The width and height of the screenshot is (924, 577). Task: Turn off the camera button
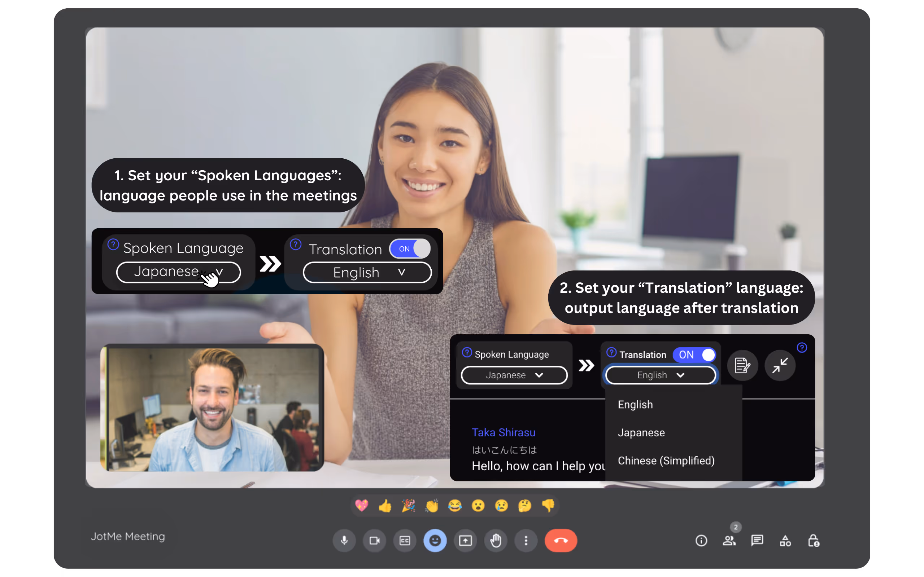pos(374,540)
